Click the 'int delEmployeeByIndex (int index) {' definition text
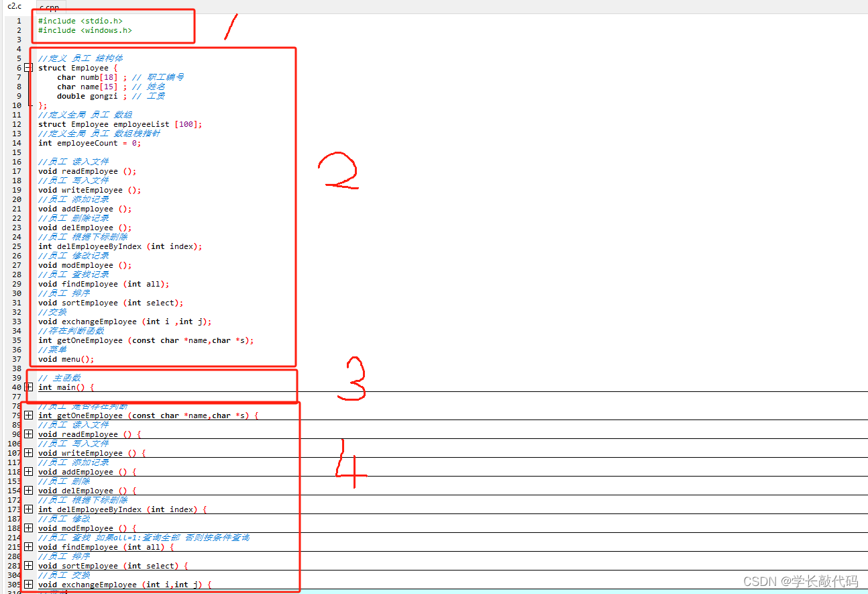The width and height of the screenshot is (868, 594). tap(123, 509)
